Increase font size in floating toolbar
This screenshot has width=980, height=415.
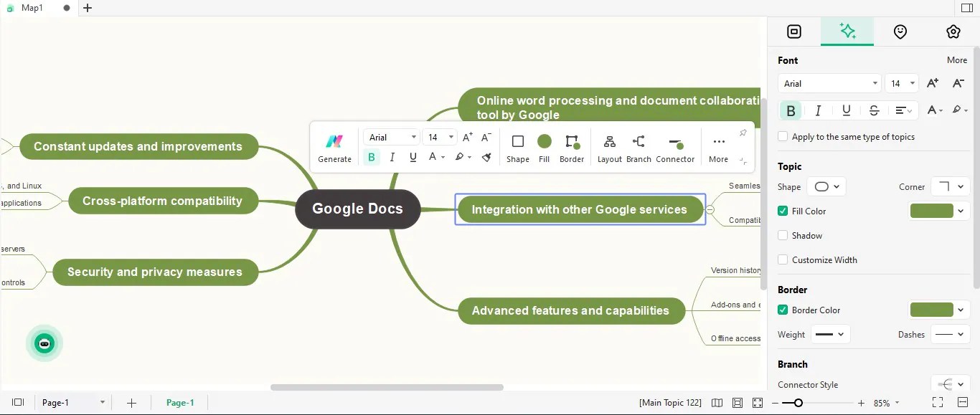[x=467, y=137]
